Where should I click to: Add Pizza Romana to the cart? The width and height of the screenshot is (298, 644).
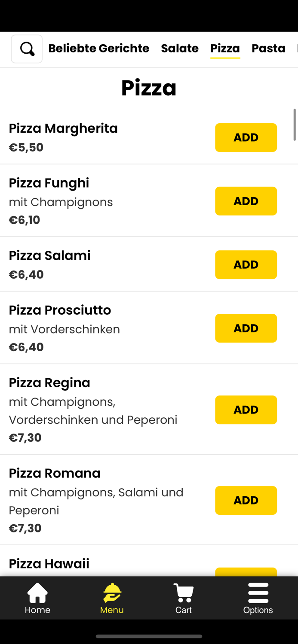(x=246, y=500)
